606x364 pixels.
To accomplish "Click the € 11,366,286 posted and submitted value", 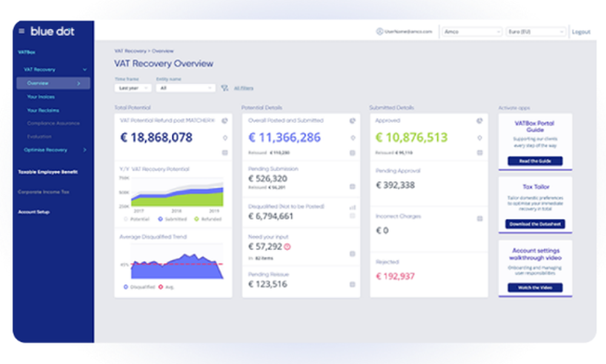I will coord(284,137).
